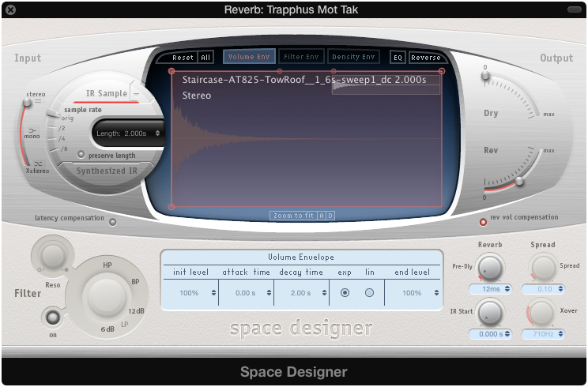Select exp decay curve radio button
588x387 pixels.
coord(345,292)
